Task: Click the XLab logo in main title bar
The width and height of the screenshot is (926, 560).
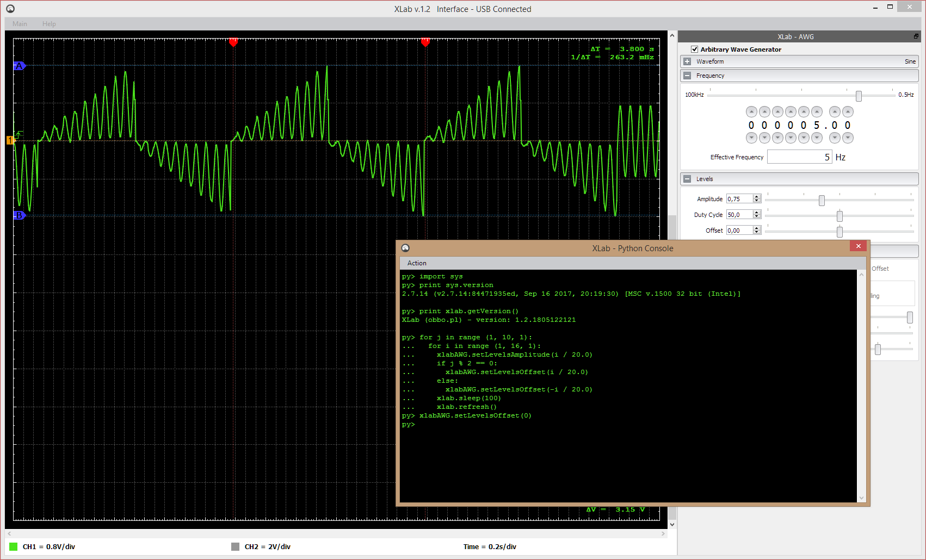Action: 10,9
